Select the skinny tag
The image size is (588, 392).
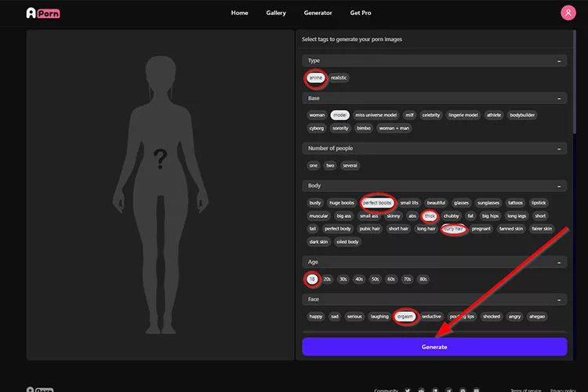394,216
